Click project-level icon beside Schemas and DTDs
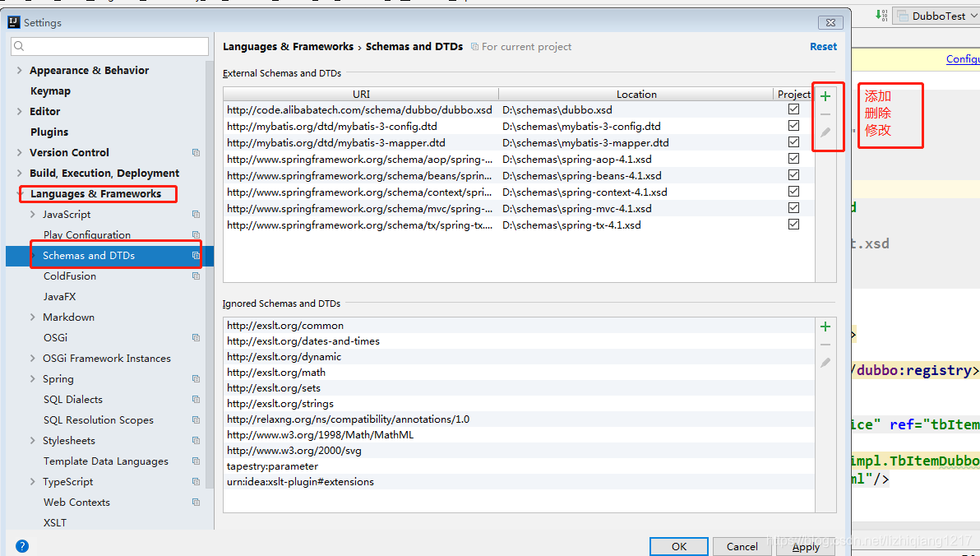This screenshot has width=980, height=556. [196, 256]
